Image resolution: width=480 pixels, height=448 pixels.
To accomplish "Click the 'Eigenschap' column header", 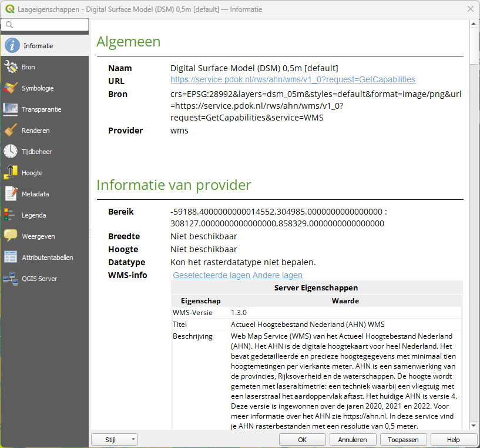I will 200,301.
